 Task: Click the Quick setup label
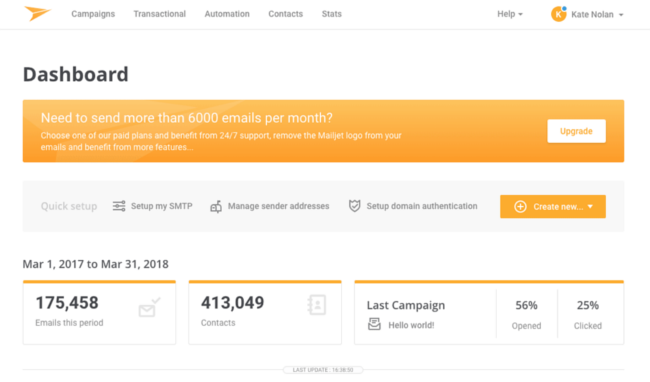coord(69,206)
